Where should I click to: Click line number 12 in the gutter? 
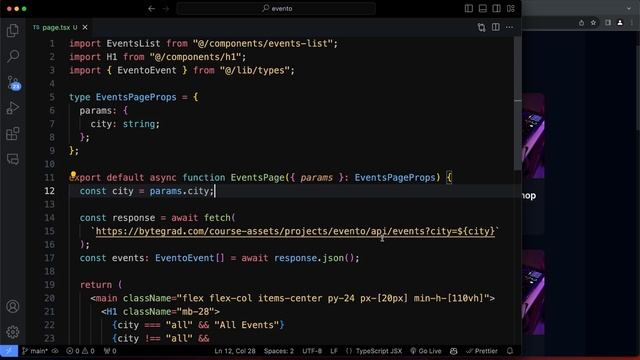click(x=49, y=191)
